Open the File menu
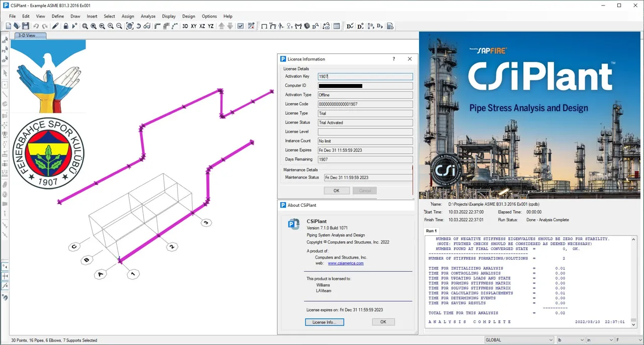 tap(13, 16)
